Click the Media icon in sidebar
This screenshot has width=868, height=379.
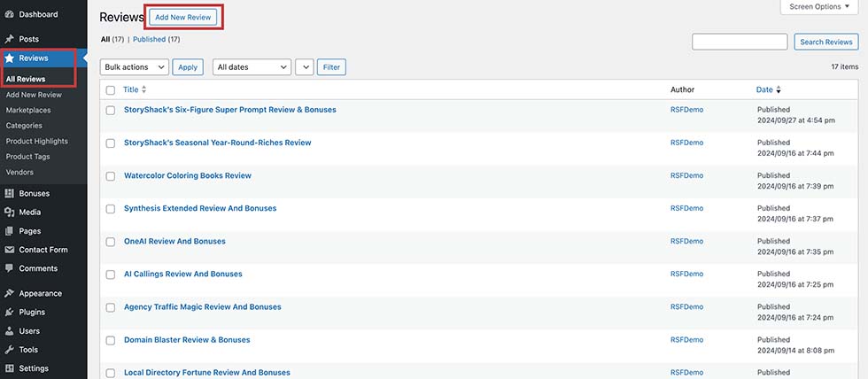[x=9, y=213]
